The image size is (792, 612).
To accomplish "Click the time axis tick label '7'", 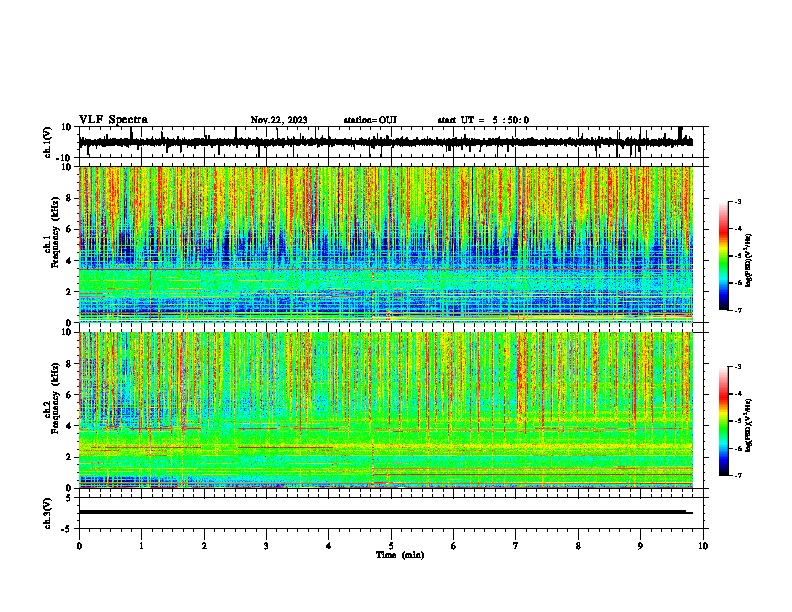I will click(516, 546).
